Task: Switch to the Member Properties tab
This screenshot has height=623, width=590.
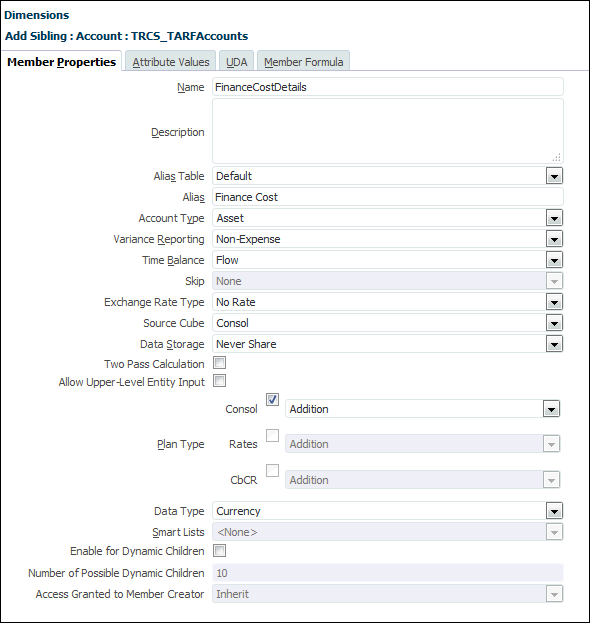Action: tap(62, 62)
